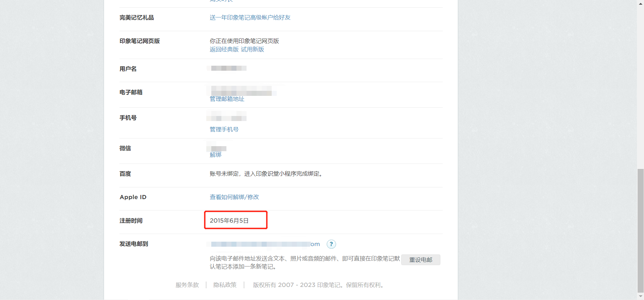Click the scrollbar down arrow
The width and height of the screenshot is (644, 300).
641,296
